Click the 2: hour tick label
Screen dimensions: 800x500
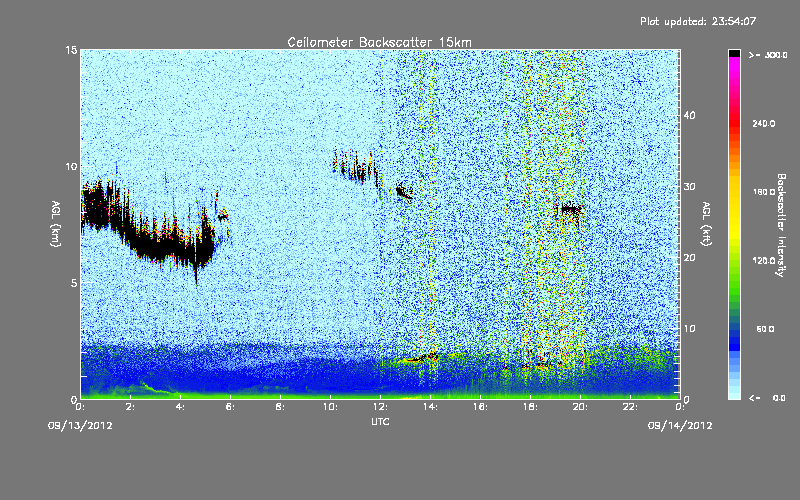coord(130,407)
